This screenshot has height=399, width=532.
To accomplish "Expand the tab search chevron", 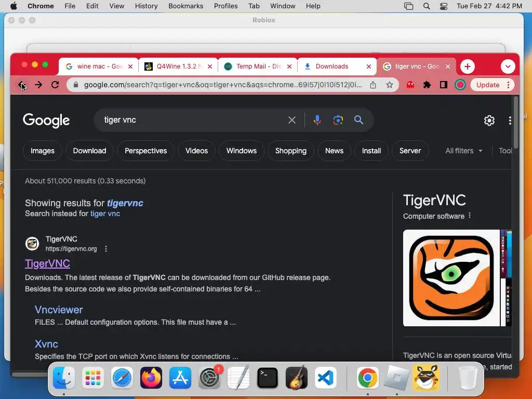I will tap(508, 66).
